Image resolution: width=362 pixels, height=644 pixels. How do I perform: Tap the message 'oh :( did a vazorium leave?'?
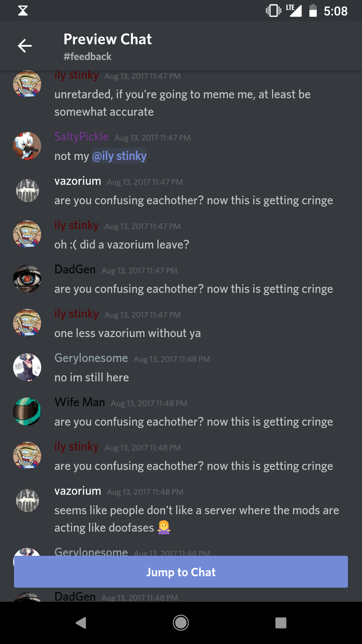coord(122,245)
